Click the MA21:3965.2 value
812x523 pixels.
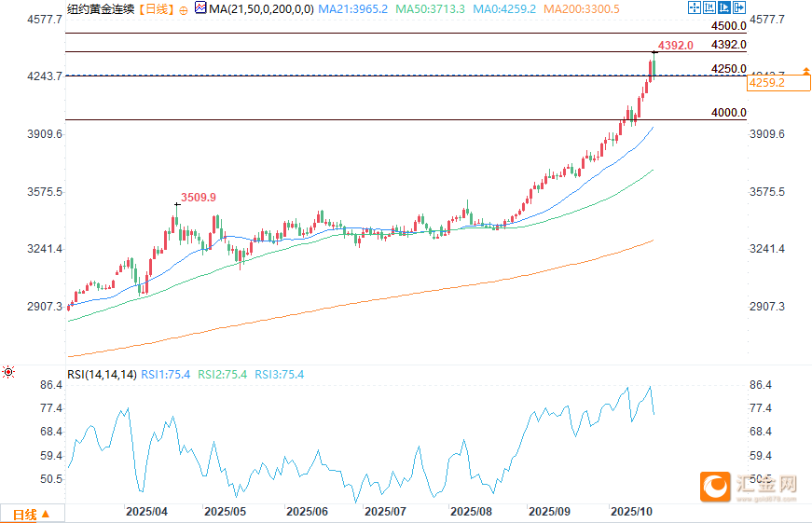[x=352, y=8]
